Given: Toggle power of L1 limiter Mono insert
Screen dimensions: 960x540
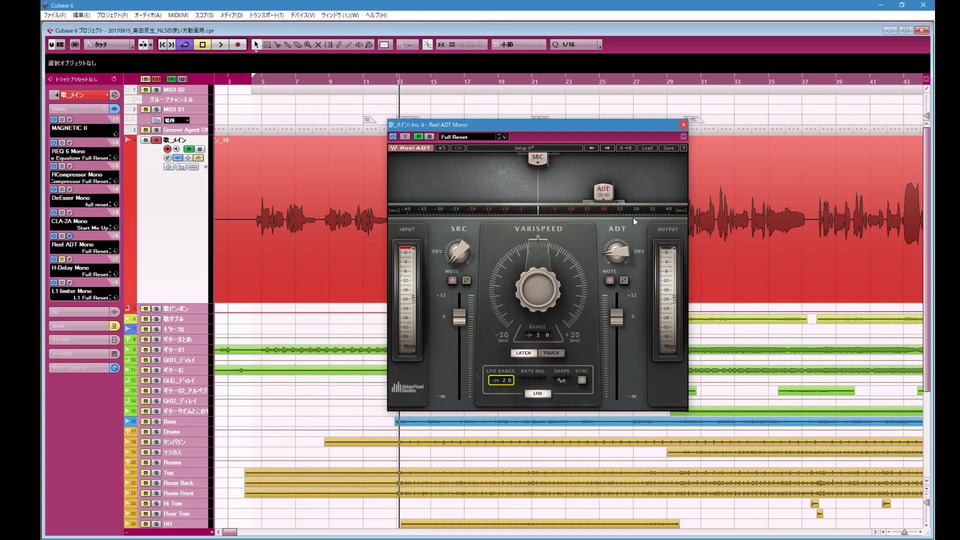Looking at the screenshot, I should click(54, 283).
